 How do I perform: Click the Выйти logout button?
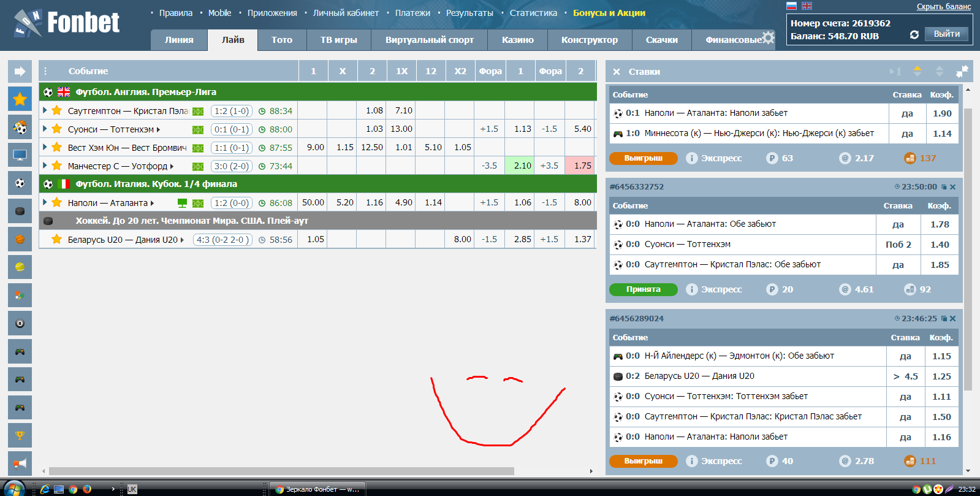pos(947,34)
